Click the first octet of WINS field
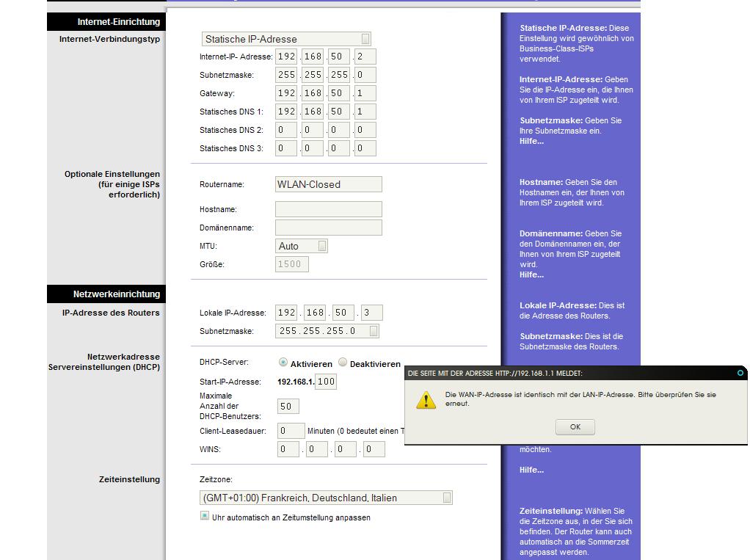 (x=288, y=449)
